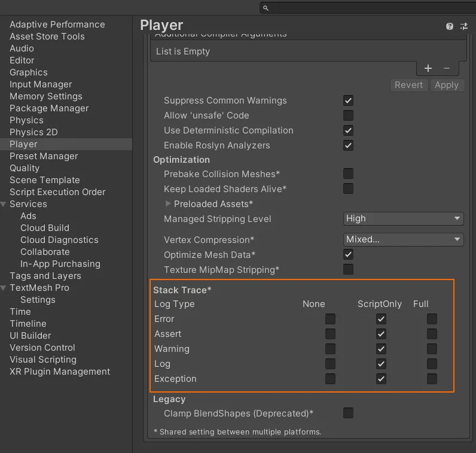Screen dimensions: 476x453
Task: Click the 'List is Empty' text
Action: [x=183, y=51]
